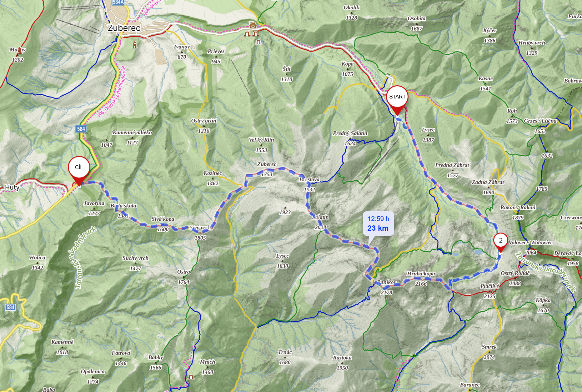
Task: Click waypoint marker number 2
Action: pyautogui.click(x=500, y=243)
